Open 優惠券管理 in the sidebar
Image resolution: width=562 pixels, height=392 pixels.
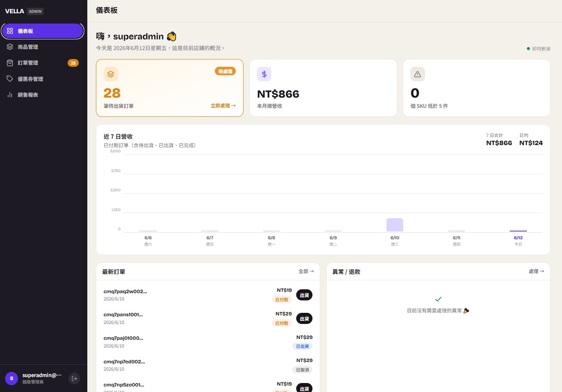pyautogui.click(x=42, y=79)
